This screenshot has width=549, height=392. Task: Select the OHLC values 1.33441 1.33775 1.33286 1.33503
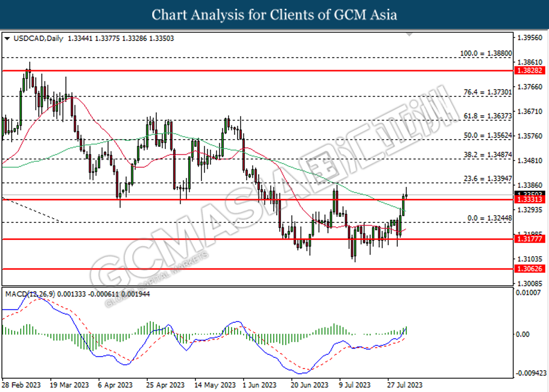pyautogui.click(x=121, y=38)
